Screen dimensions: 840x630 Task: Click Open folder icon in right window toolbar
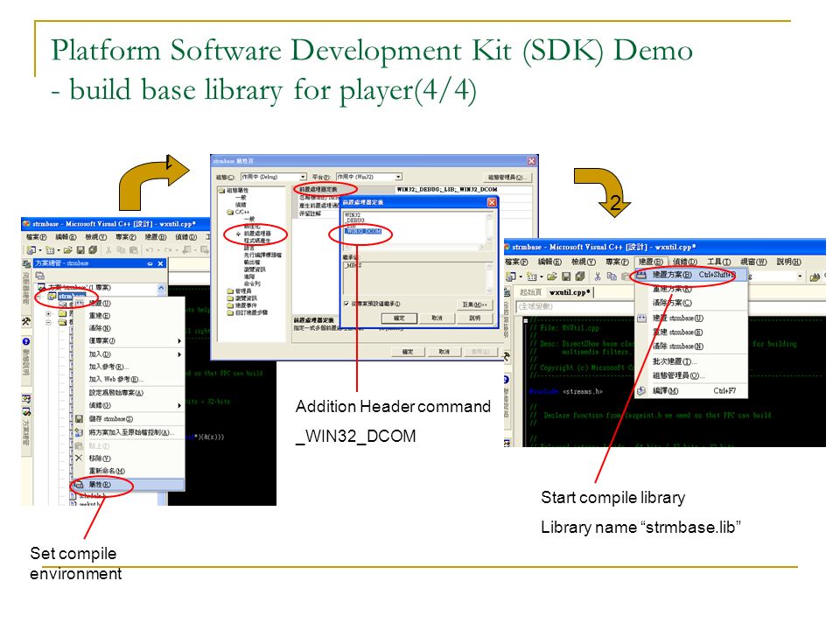click(x=552, y=276)
